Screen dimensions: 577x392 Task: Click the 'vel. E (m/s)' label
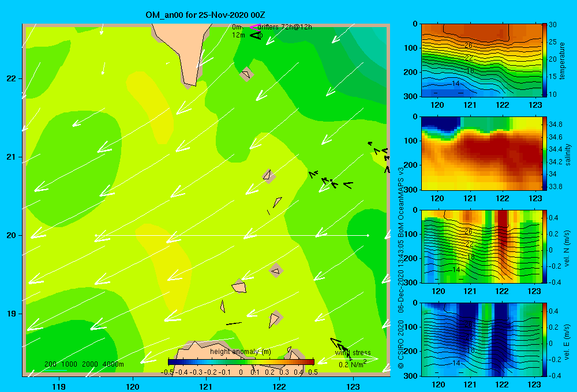click(567, 341)
